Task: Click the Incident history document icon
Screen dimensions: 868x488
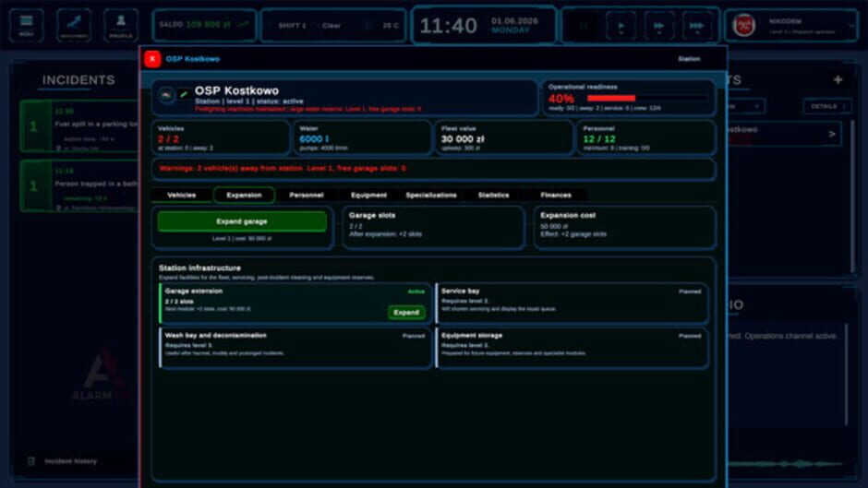Action: [31, 461]
